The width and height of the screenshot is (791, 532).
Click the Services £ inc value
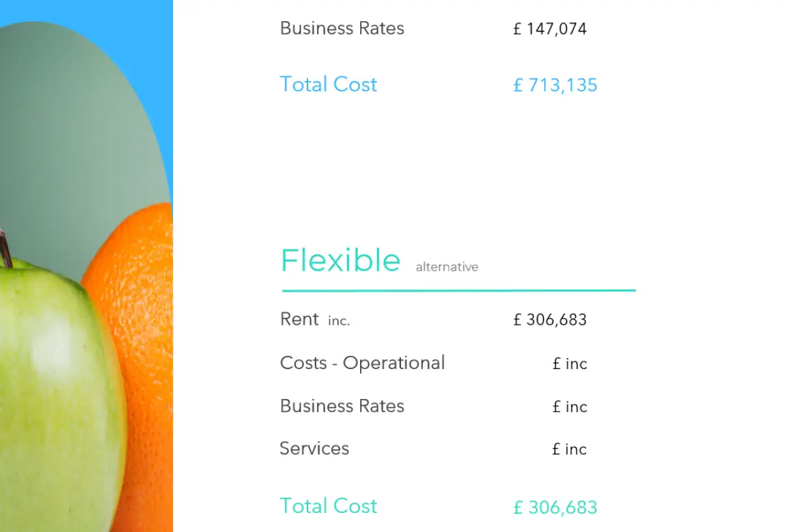tap(569, 449)
